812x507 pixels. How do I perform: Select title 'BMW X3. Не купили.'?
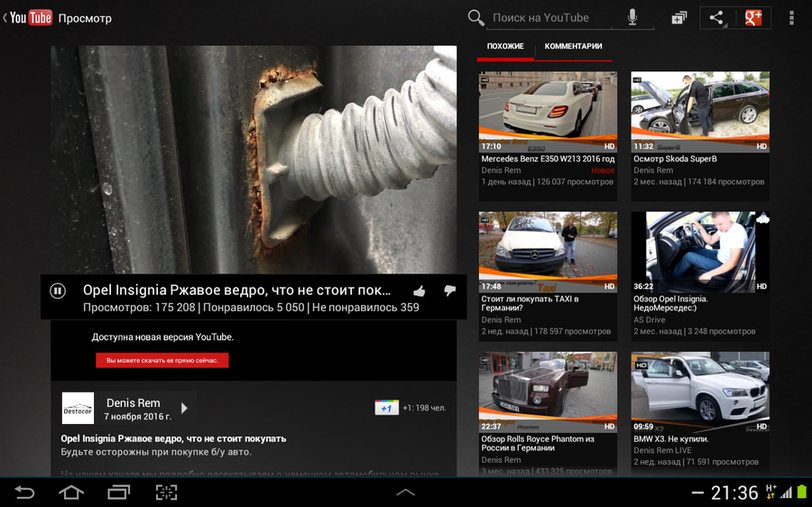(671, 438)
